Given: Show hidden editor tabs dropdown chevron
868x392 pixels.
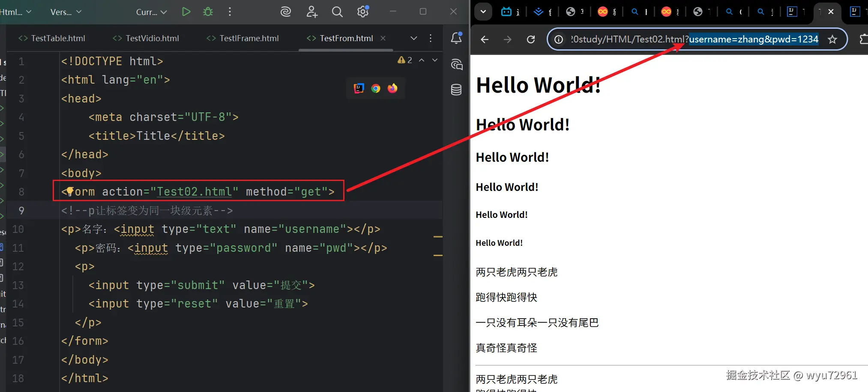Looking at the screenshot, I should [x=414, y=38].
